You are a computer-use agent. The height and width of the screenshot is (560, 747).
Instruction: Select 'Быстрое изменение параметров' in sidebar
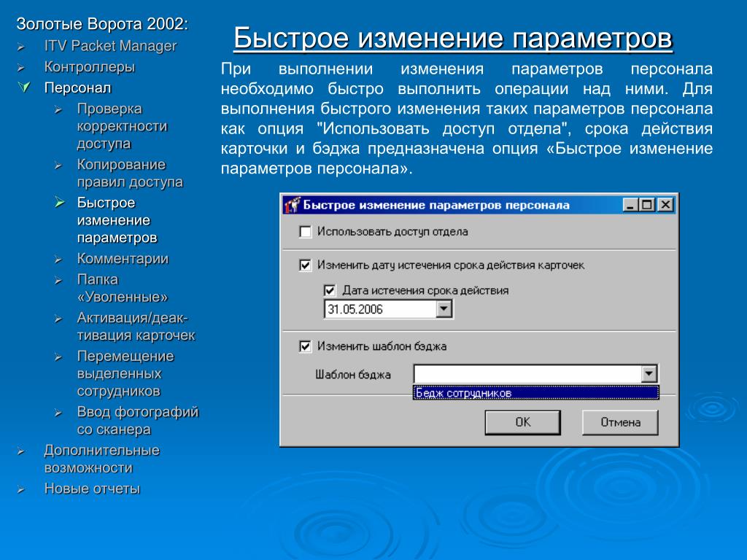[x=117, y=220]
